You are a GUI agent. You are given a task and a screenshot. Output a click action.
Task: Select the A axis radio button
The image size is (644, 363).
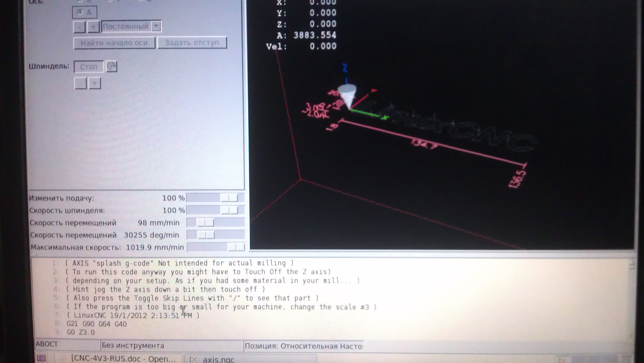(x=80, y=12)
